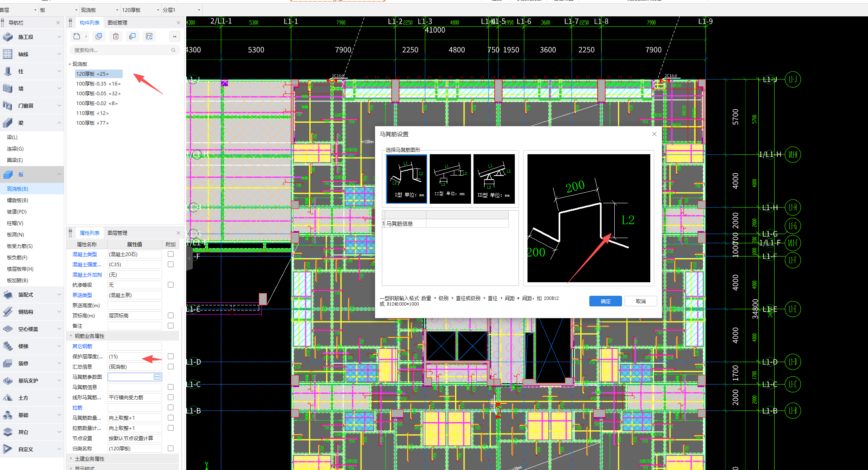The image size is (868, 470).
Task: Toggle the 顶标高 attach checkbox
Action: pos(171,315)
